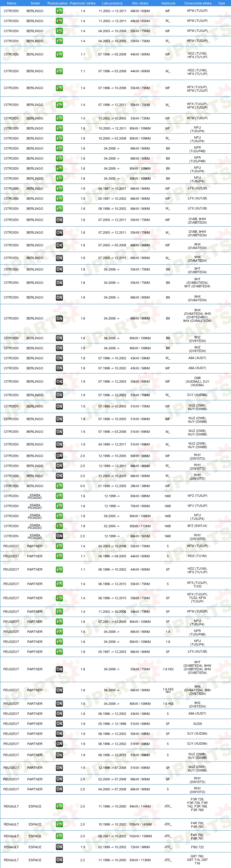The height and width of the screenshot is (868, 231).
Task: Click the 0.0 engine capacity cell
Action: (83, 486)
